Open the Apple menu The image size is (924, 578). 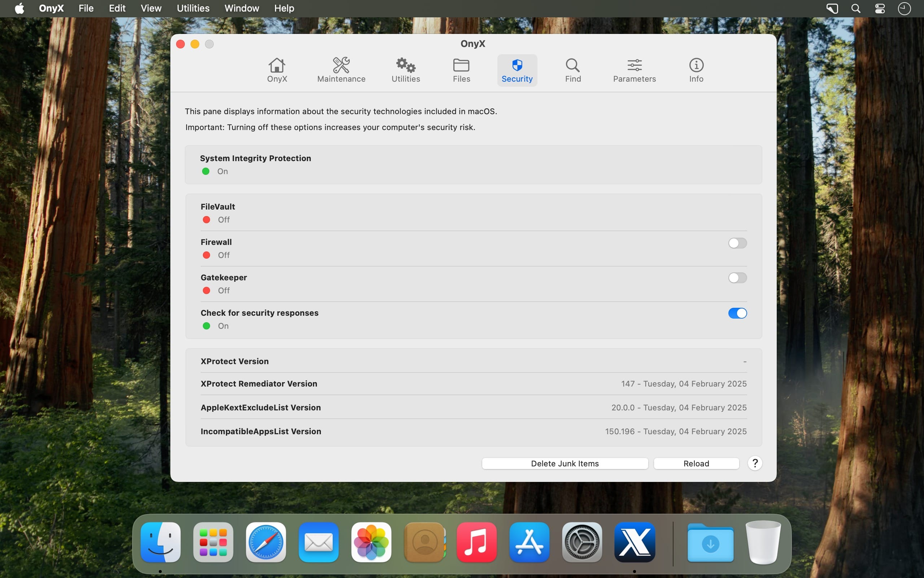[19, 8]
